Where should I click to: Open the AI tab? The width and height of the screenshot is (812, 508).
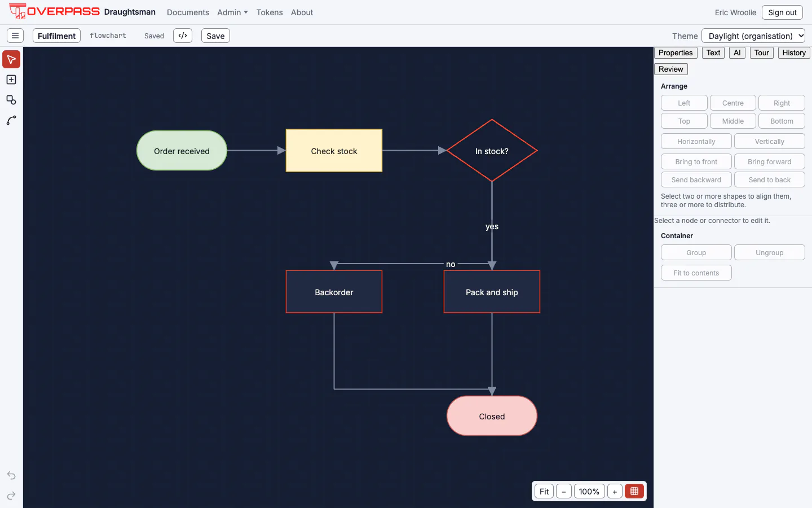[737, 52]
